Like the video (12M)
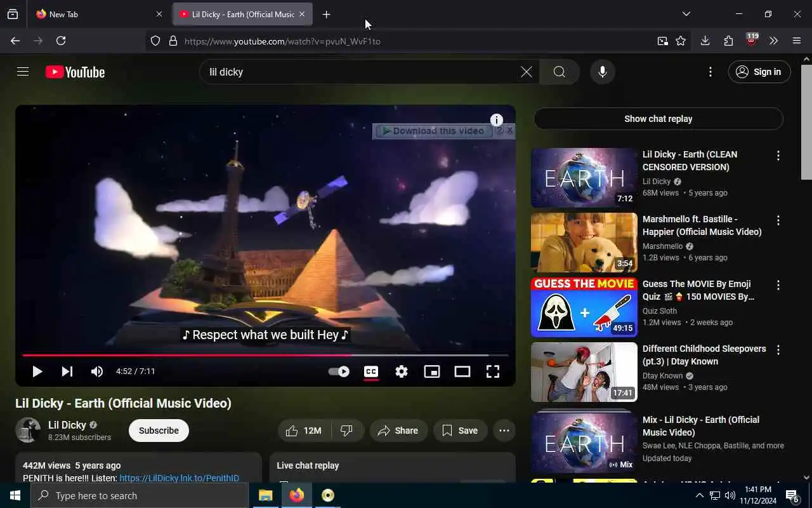This screenshot has width=812, height=508. tap(304, 431)
